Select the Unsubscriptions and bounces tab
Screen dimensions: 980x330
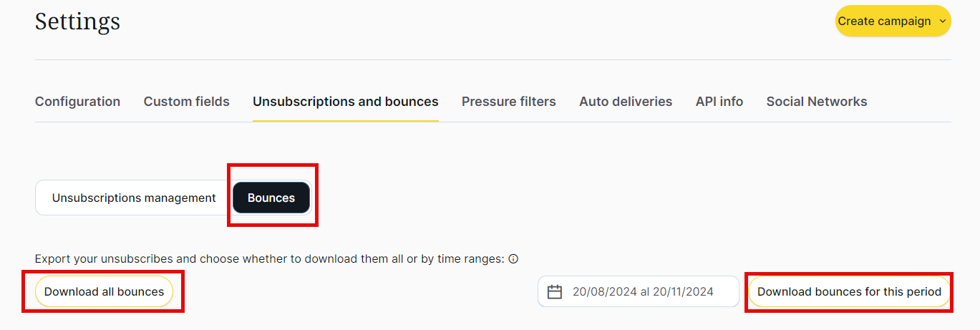pos(345,102)
